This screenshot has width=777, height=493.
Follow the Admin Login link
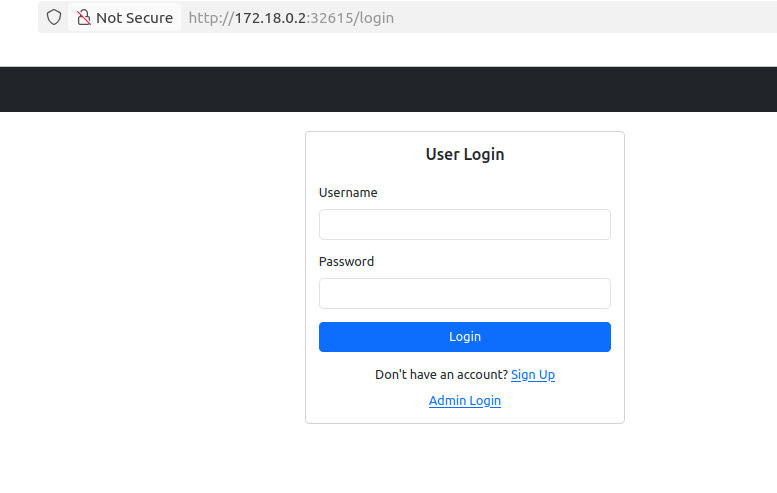click(464, 401)
